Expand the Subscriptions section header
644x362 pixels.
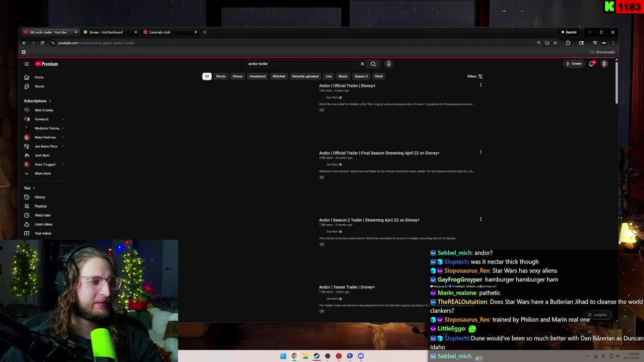click(x=37, y=101)
